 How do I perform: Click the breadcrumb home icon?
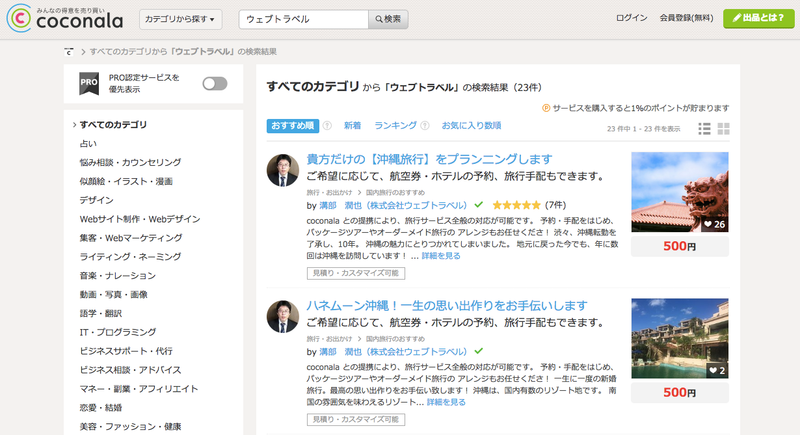pyautogui.click(x=68, y=50)
